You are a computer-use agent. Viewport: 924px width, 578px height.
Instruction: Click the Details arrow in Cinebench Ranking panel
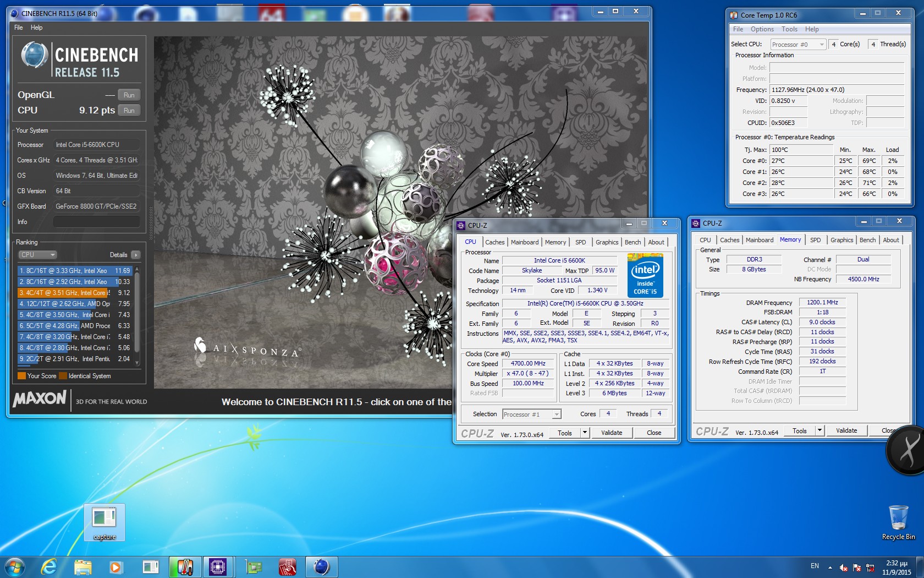click(136, 255)
